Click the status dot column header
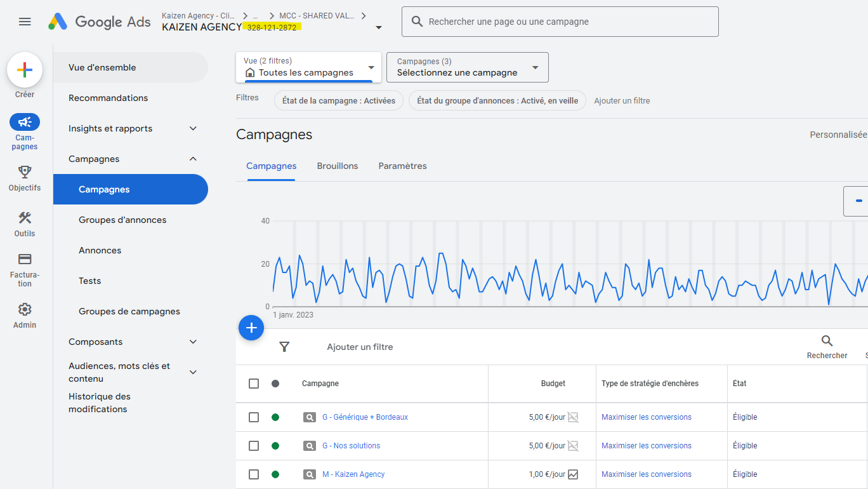 point(275,384)
